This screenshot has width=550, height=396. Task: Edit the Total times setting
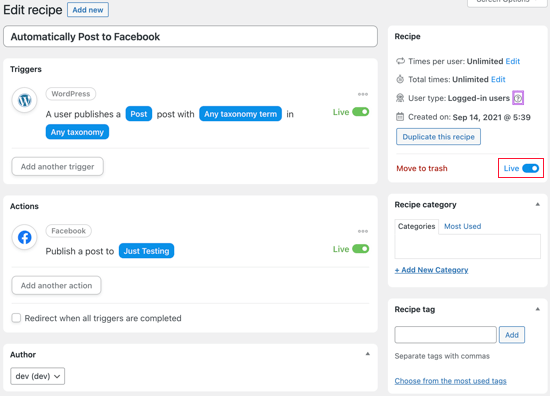tap(498, 79)
